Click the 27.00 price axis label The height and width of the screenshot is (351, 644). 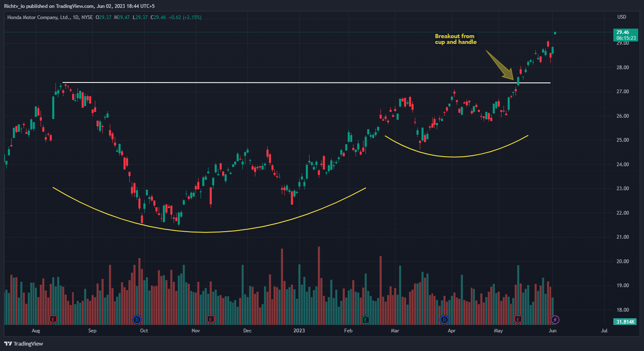click(x=622, y=92)
